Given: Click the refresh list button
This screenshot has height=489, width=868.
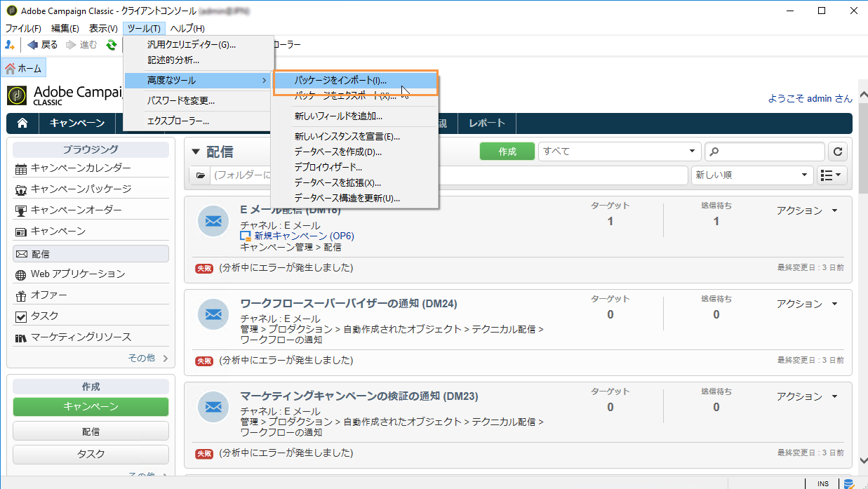Looking at the screenshot, I should [x=838, y=152].
